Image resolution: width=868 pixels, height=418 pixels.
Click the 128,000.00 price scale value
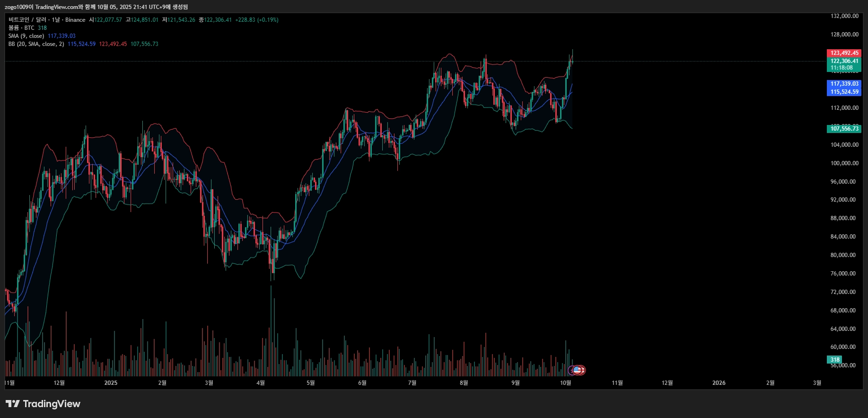844,35
